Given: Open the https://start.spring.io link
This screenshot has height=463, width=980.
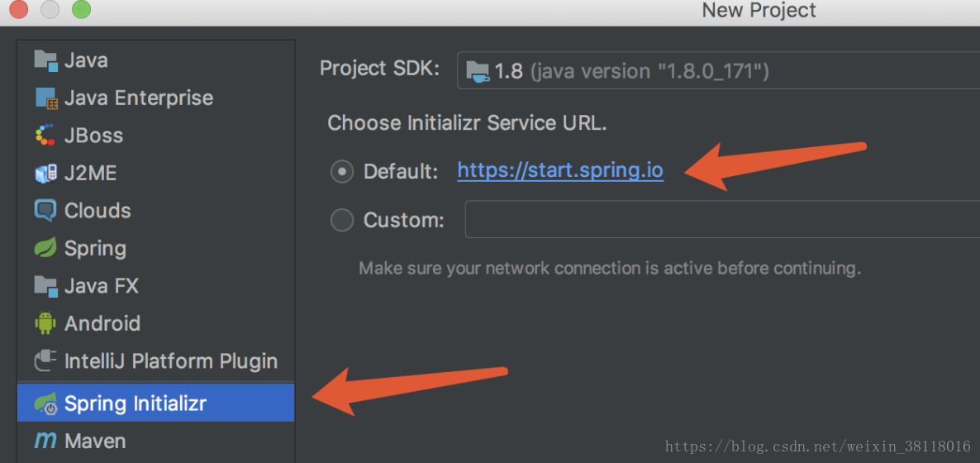Looking at the screenshot, I should [x=560, y=171].
